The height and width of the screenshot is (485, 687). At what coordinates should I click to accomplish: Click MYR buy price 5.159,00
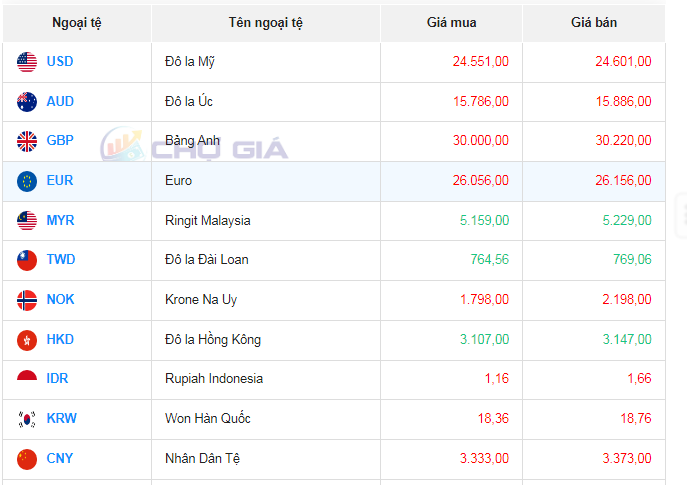click(x=484, y=220)
